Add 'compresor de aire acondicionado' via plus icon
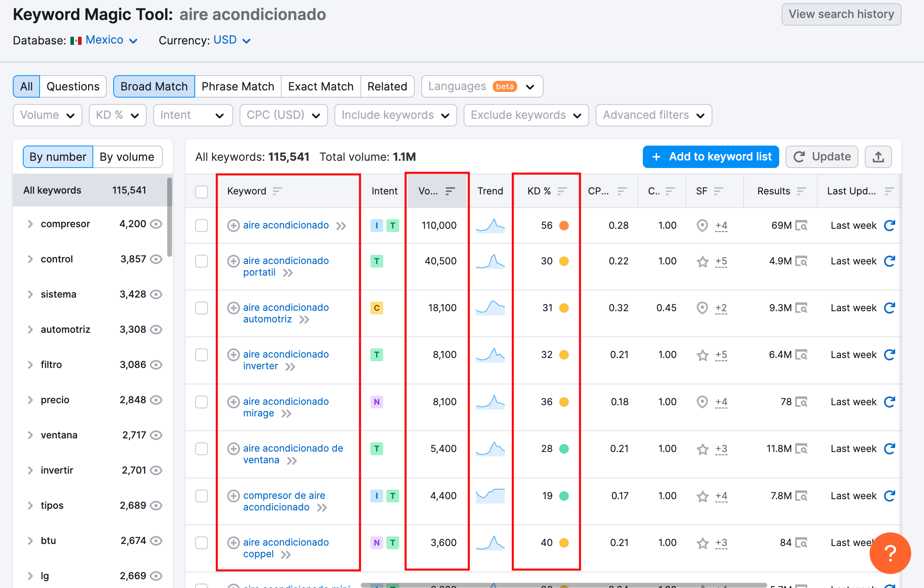924x588 pixels. [x=233, y=496]
